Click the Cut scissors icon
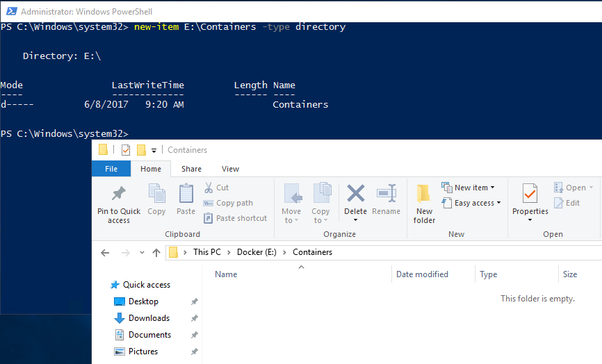 pyautogui.click(x=209, y=188)
